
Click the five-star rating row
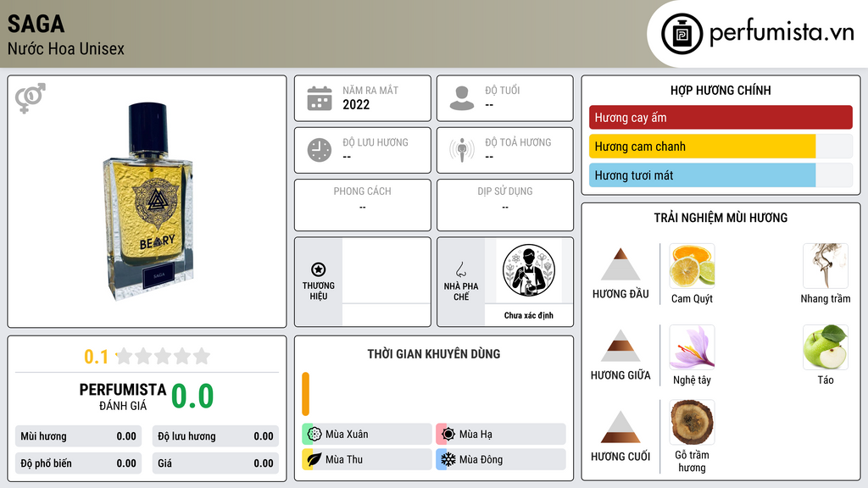point(163,356)
